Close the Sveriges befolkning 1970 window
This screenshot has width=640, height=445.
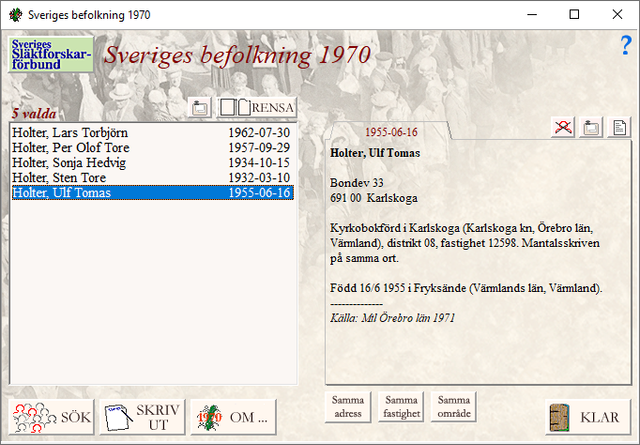click(617, 15)
